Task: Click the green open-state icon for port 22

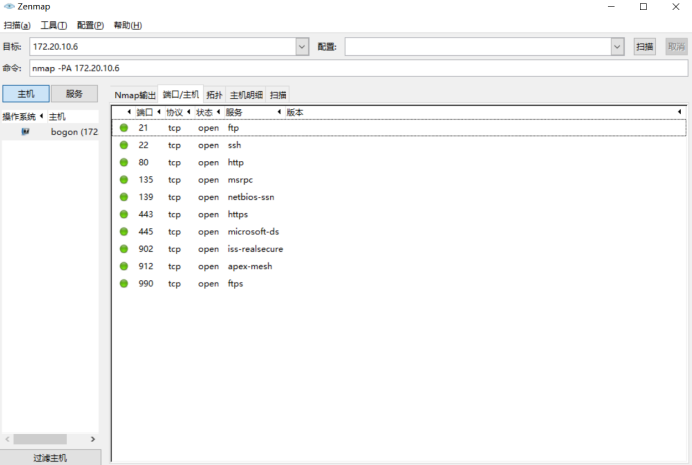Action: [124, 145]
